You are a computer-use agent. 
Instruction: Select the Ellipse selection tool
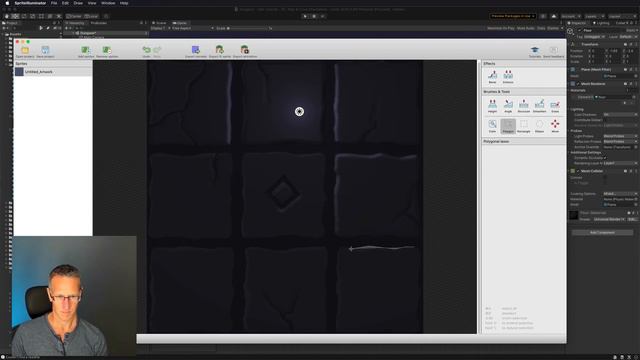pos(539,126)
